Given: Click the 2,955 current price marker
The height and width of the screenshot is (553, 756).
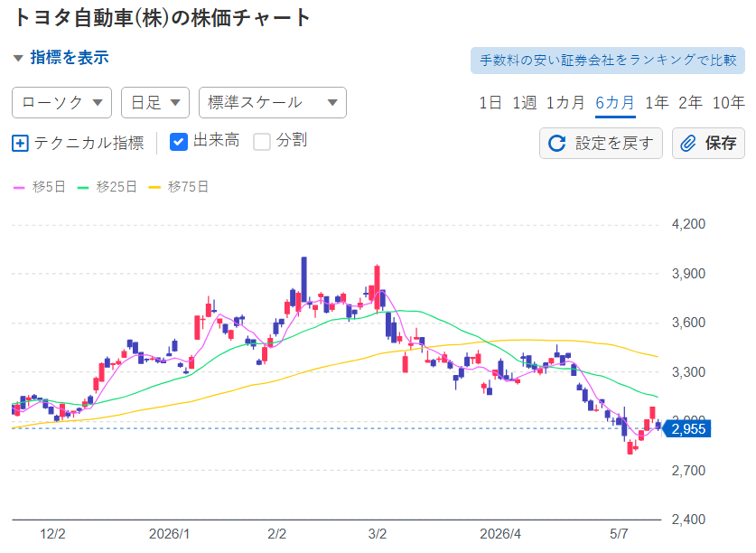Looking at the screenshot, I should point(687,429).
